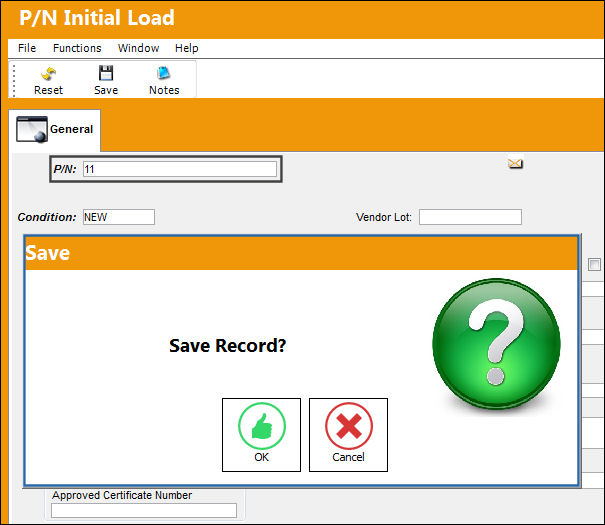Cancel the Save Record dialog
Image resolution: width=605 pixels, height=525 pixels.
pos(348,435)
